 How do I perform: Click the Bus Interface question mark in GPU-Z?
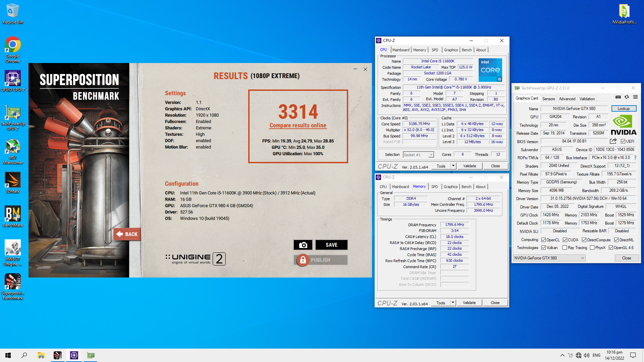tap(635, 158)
